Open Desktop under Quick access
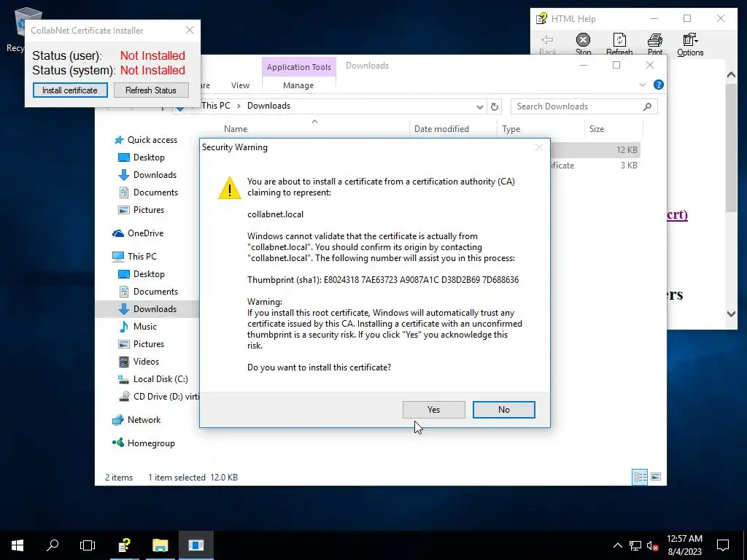 click(x=142, y=157)
